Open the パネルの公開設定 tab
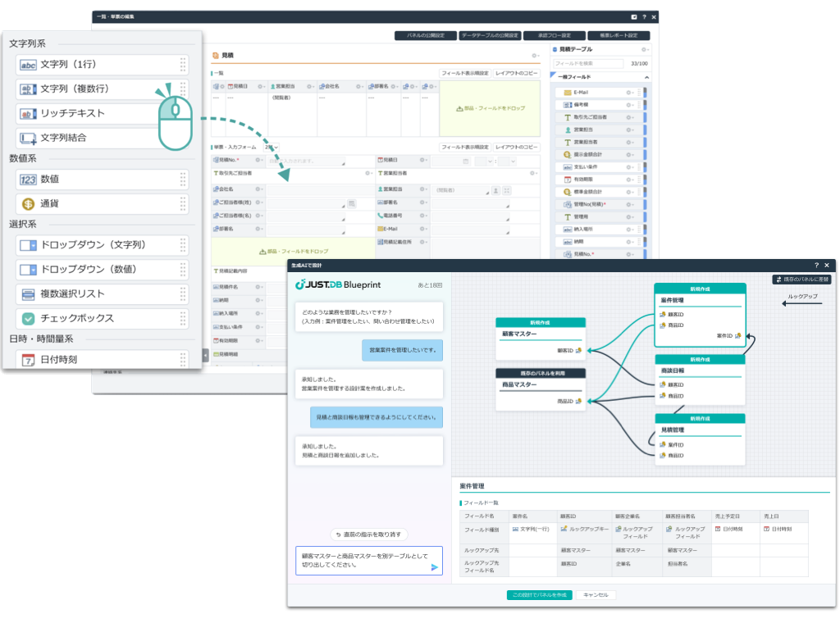The height and width of the screenshot is (623, 840). [x=425, y=36]
